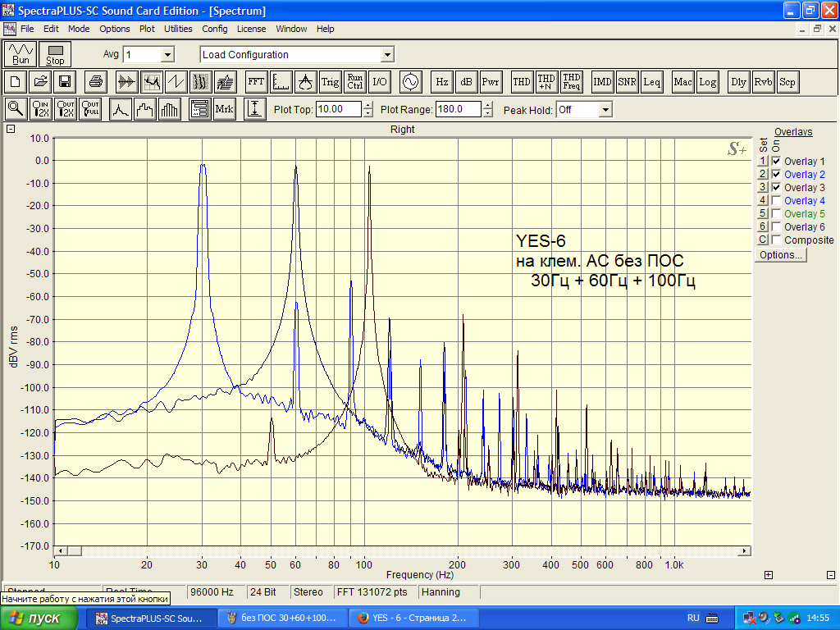Click the Mrk marker toolbar button
The width and height of the screenshot is (840, 630).
pyautogui.click(x=224, y=109)
